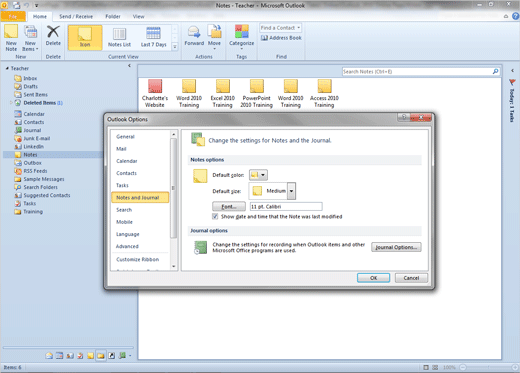
Task: Expand the Current View gallery
Action: click(x=175, y=47)
